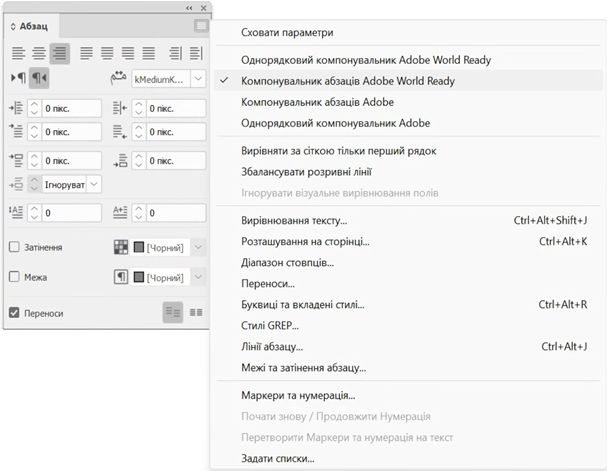Click the drop cap characters value field
Viewport: 607px width, 471px height.
pyautogui.click(x=176, y=213)
